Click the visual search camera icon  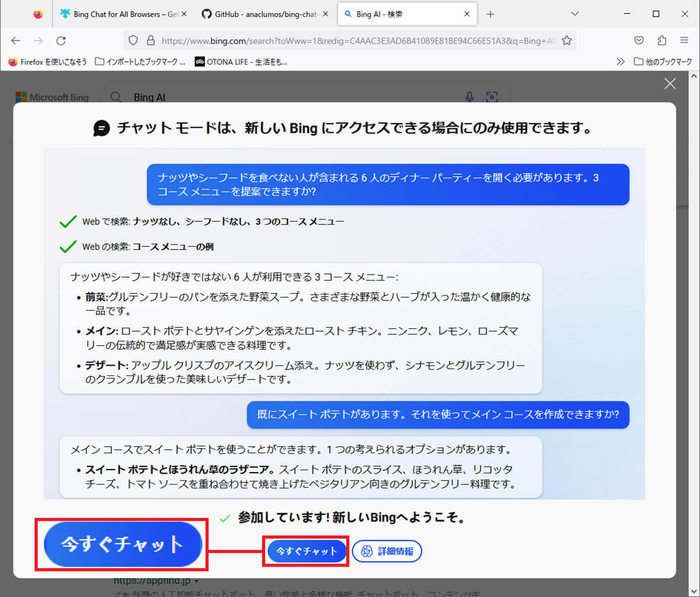coord(492,97)
